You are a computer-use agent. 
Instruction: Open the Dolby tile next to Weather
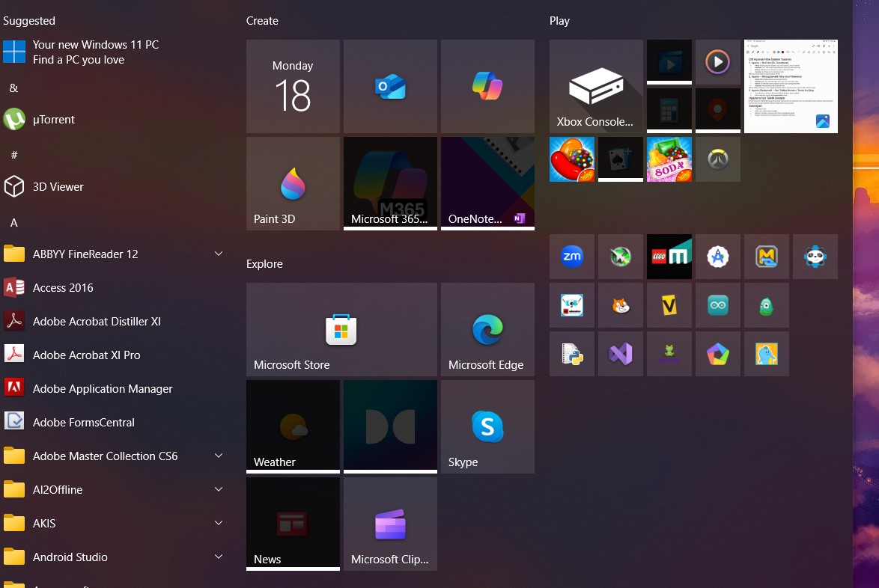tap(390, 426)
